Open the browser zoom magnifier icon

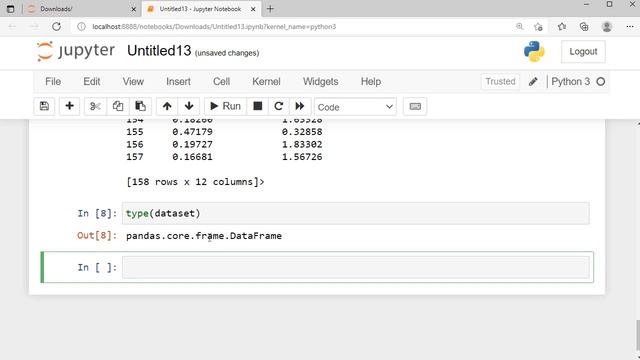coord(520,27)
